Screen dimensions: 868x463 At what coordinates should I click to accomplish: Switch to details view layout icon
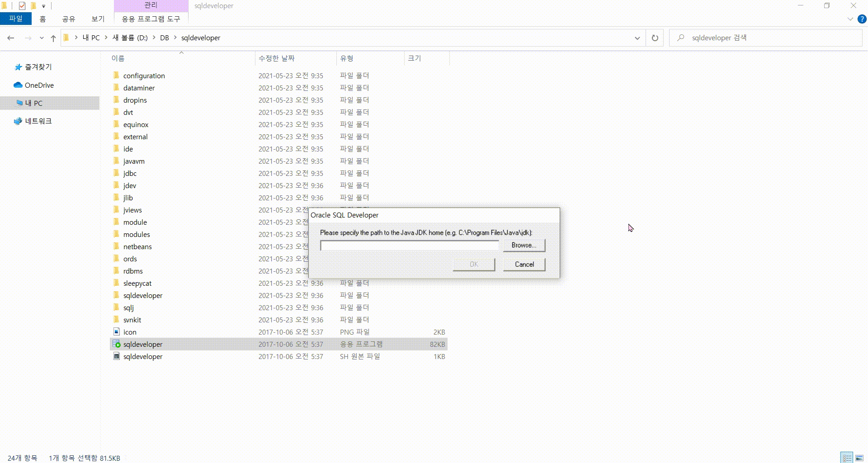847,458
